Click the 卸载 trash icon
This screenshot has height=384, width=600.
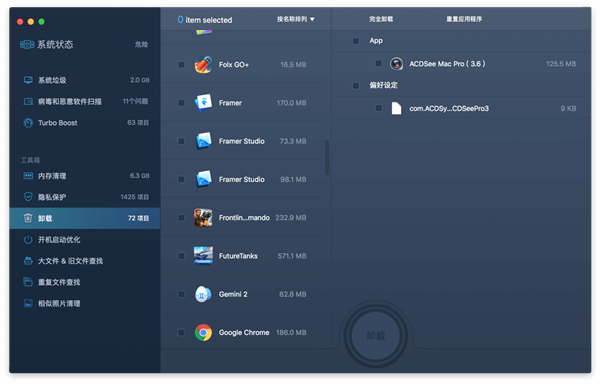[28, 218]
